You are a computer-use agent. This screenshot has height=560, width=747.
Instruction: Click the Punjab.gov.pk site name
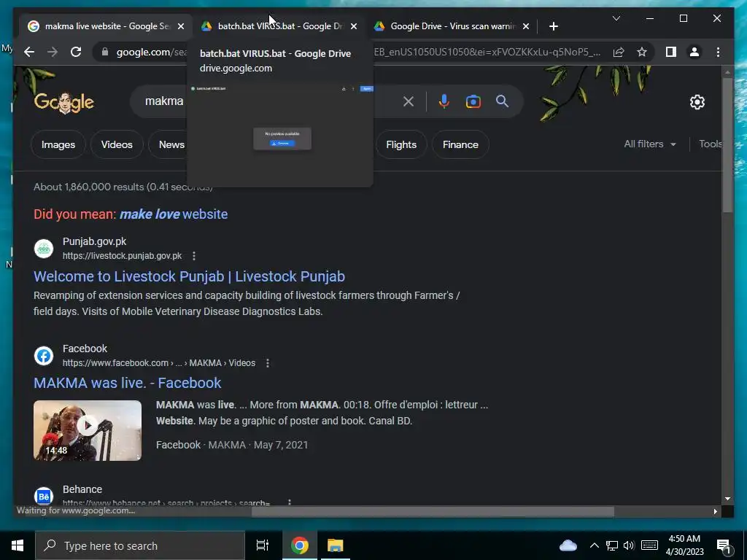pyautogui.click(x=94, y=241)
